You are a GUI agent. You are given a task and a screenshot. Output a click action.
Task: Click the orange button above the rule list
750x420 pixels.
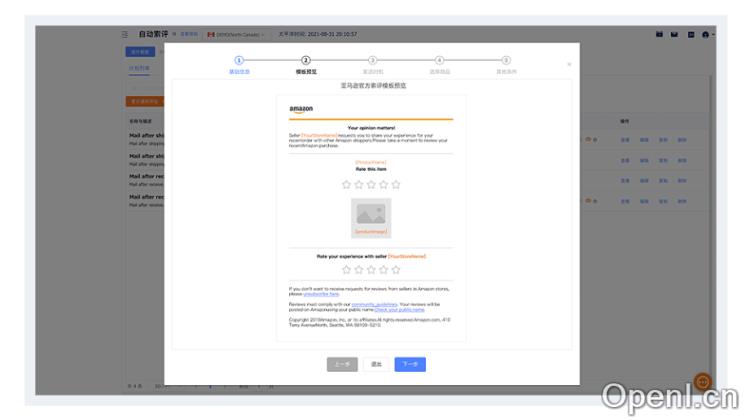pyautogui.click(x=144, y=101)
